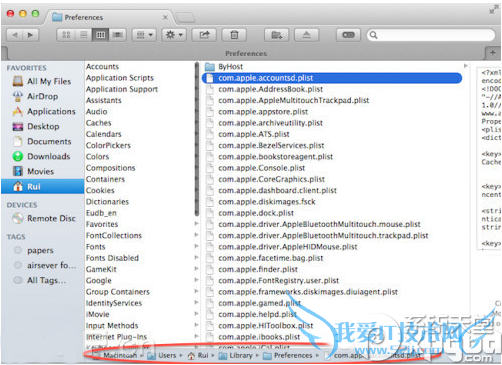The image size is (502, 365).
Task: Expand the FontCollections folder arrow
Action: (x=196, y=235)
